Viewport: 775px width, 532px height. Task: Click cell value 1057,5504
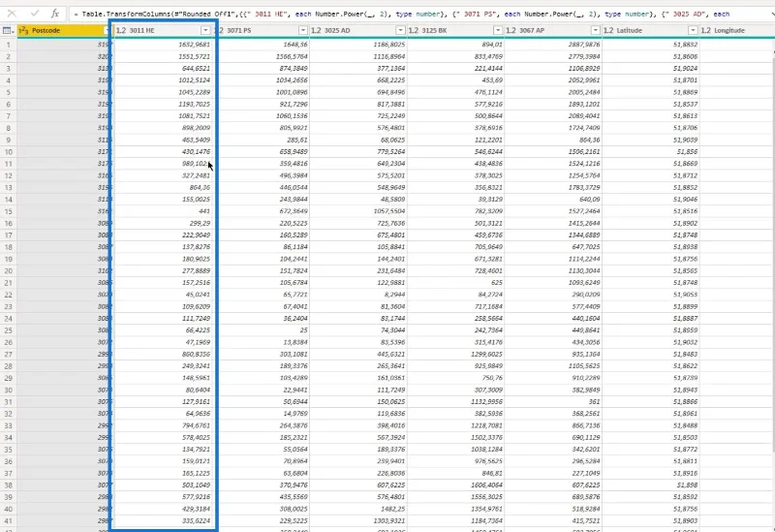tap(389, 211)
